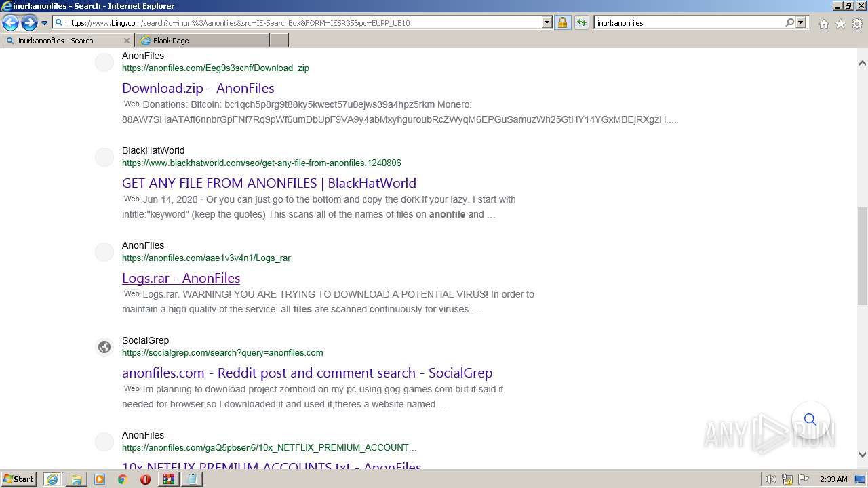Image resolution: width=868 pixels, height=488 pixels.
Task: Open Download.zip - AnonFiles result
Action: click(198, 88)
